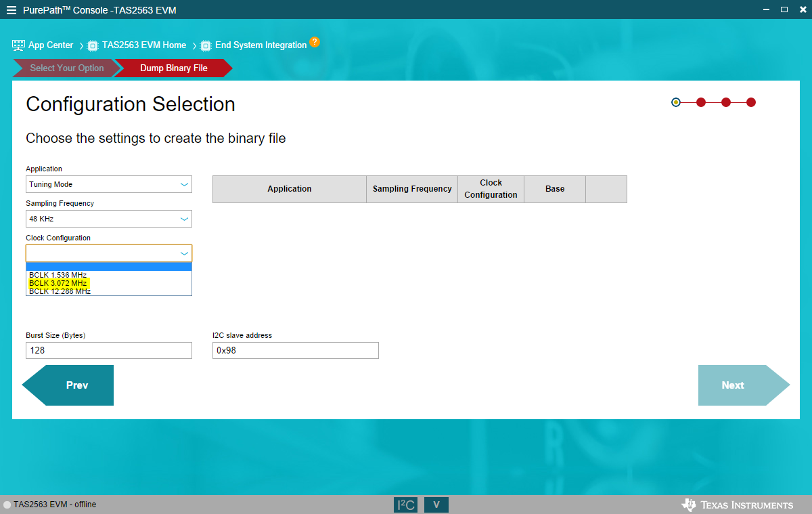Click the third red progress step dot
This screenshot has width=812, height=514.
(726, 102)
